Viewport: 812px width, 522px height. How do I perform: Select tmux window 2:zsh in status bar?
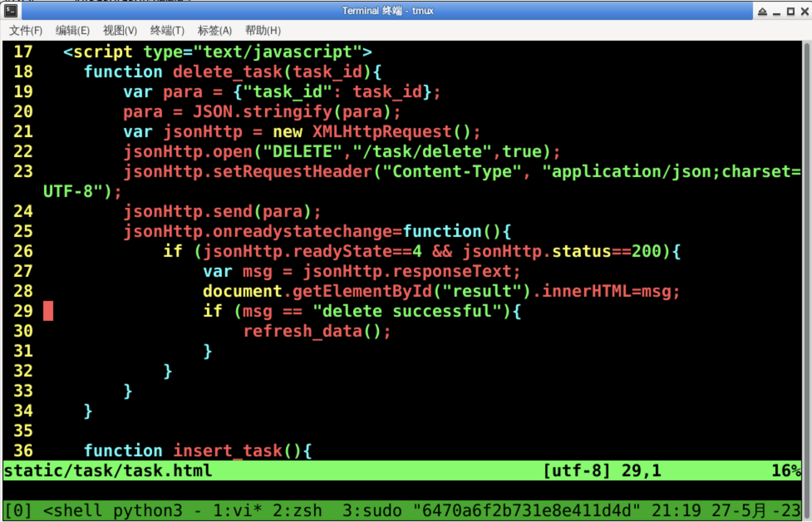[x=297, y=510]
